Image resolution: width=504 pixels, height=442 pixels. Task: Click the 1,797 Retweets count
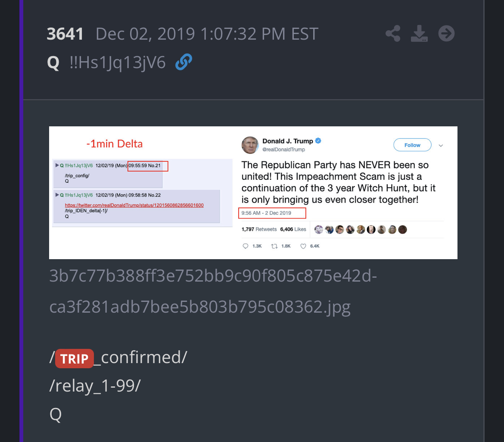pos(259,229)
